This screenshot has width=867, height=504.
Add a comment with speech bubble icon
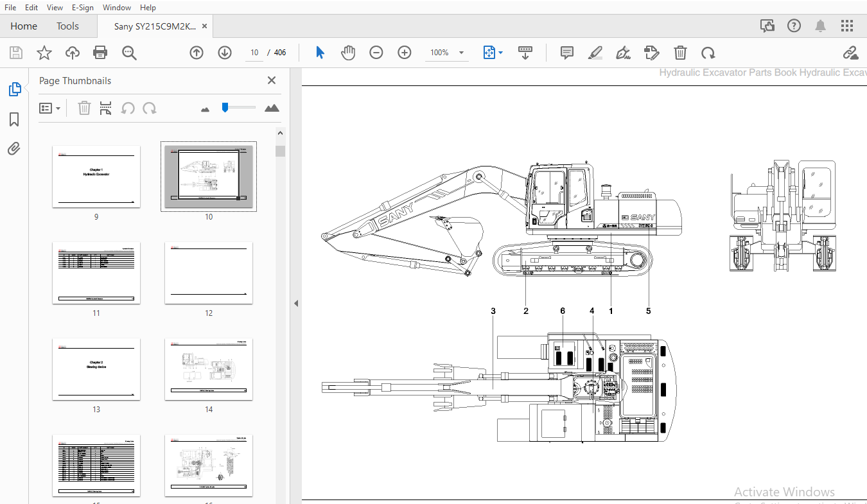click(x=567, y=53)
